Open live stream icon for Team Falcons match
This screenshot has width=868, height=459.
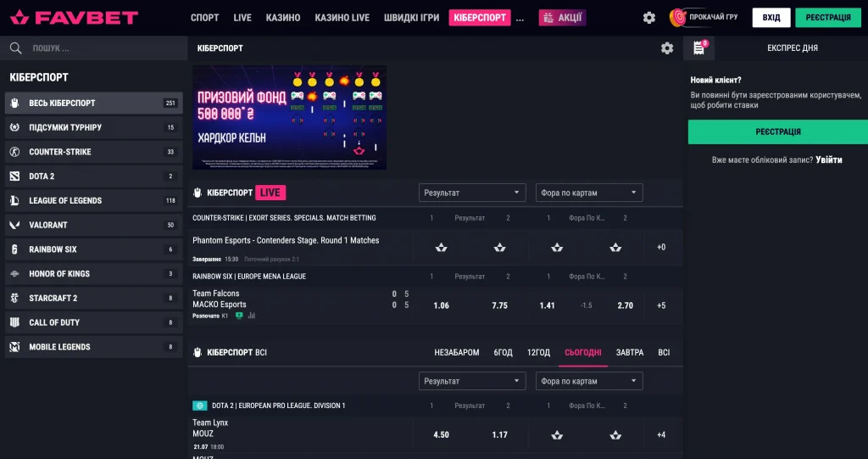[239, 316]
